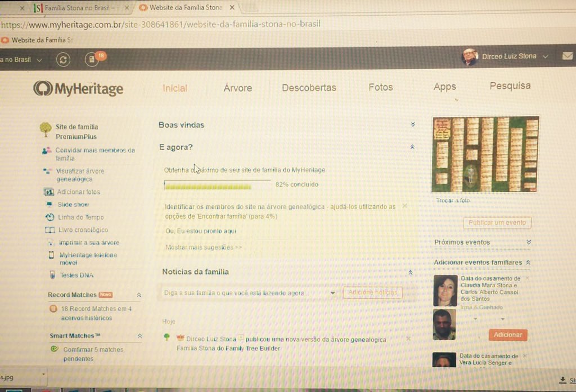This screenshot has width=576, height=392.
Task: Click the green tree icon beside news entry
Action: [166, 337]
